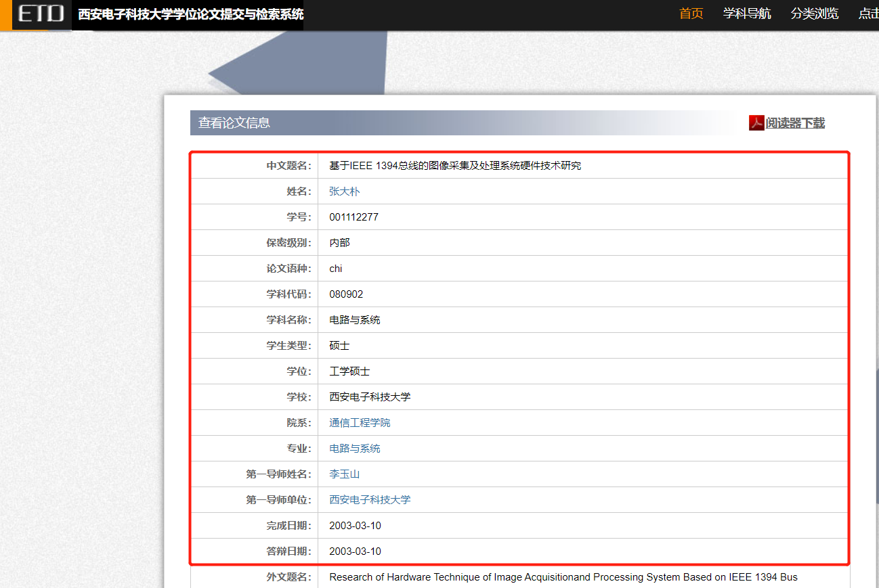Select 完成日期 value 2003-03-10
879x588 pixels.
click(356, 526)
